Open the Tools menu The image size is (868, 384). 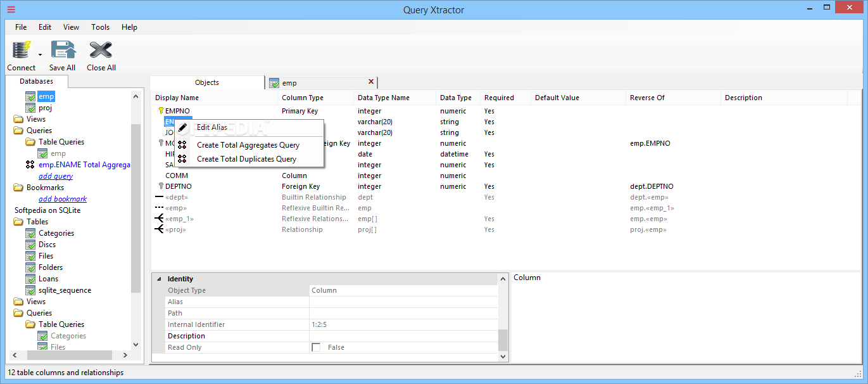tap(100, 27)
